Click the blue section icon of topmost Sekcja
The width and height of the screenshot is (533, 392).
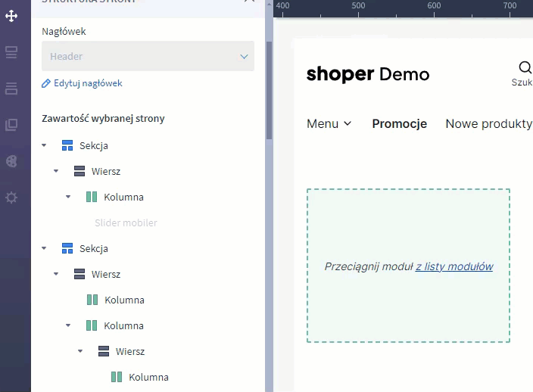point(67,145)
